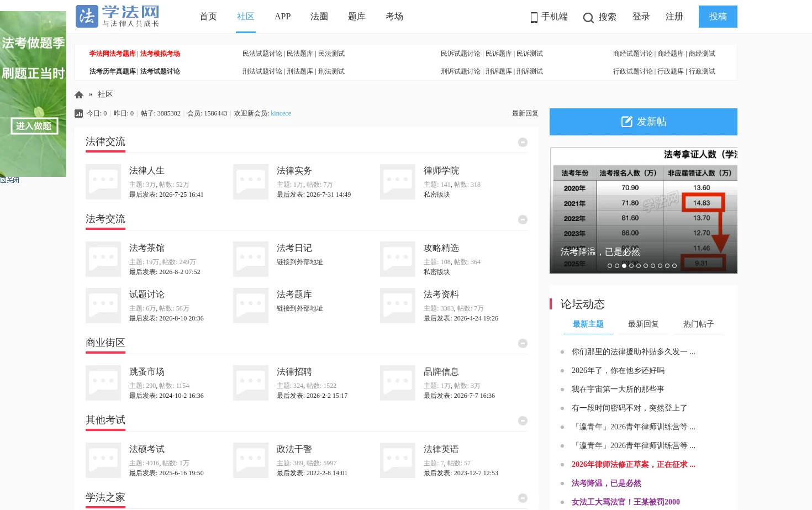Select the 题库 nav item
Image resolution: width=812 pixels, height=510 pixels.
(x=357, y=17)
